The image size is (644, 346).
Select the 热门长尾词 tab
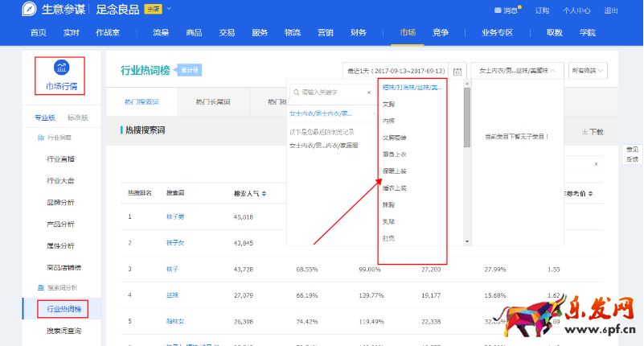pyautogui.click(x=212, y=103)
